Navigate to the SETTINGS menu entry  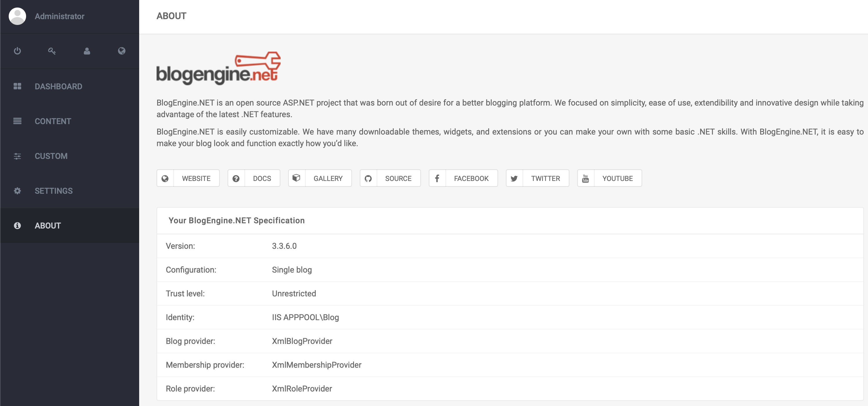tap(54, 191)
